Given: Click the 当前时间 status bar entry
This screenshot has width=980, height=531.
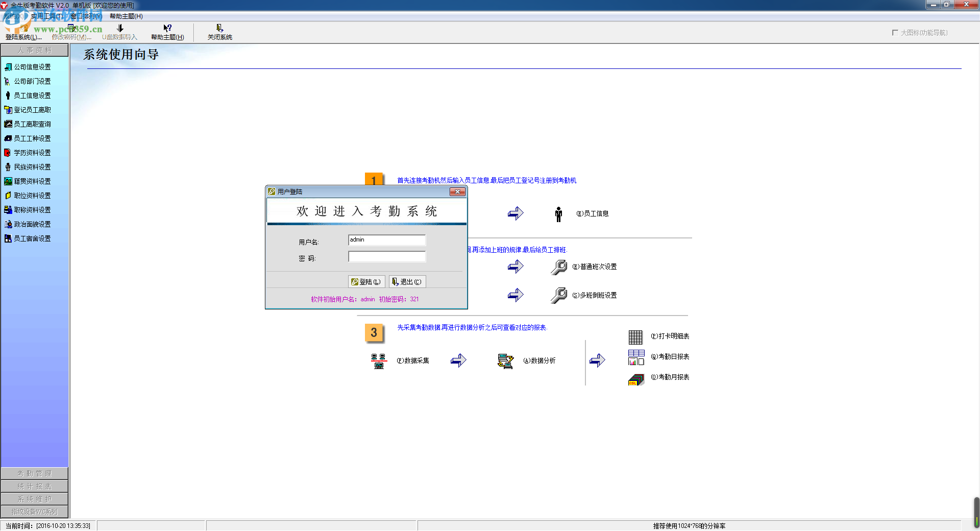Looking at the screenshot, I should 48,526.
